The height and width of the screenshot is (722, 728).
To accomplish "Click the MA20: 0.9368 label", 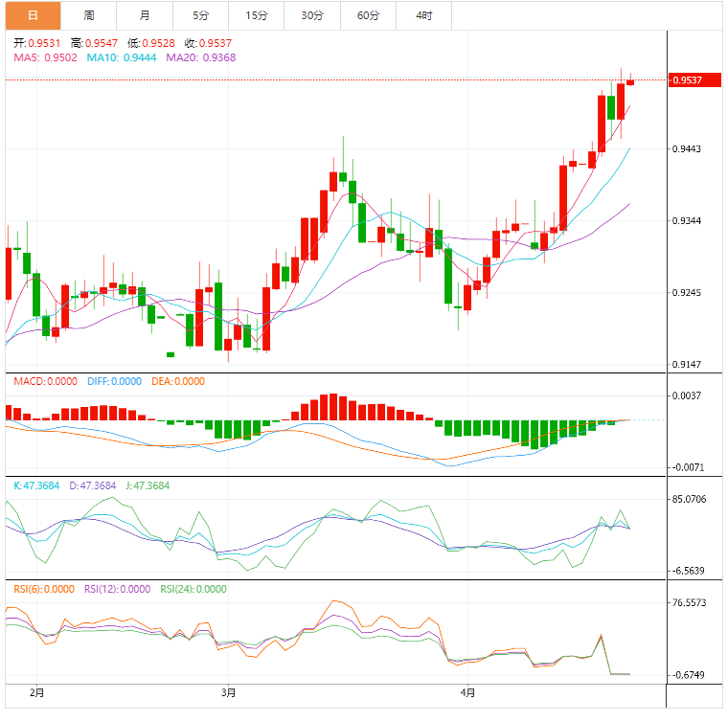I will [x=201, y=57].
